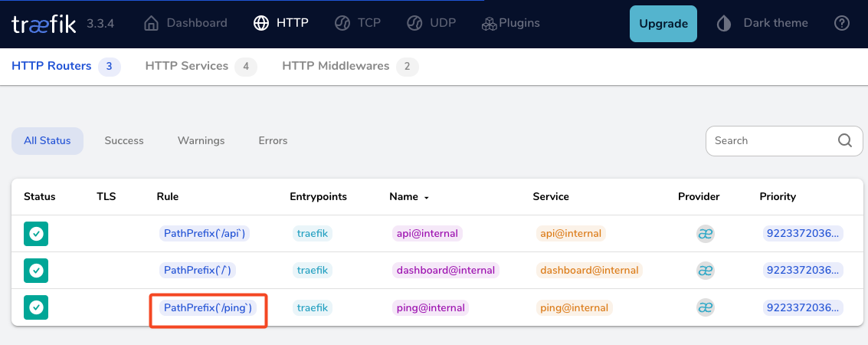
Task: Click success status icon for ping@internal row
Action: point(36,307)
